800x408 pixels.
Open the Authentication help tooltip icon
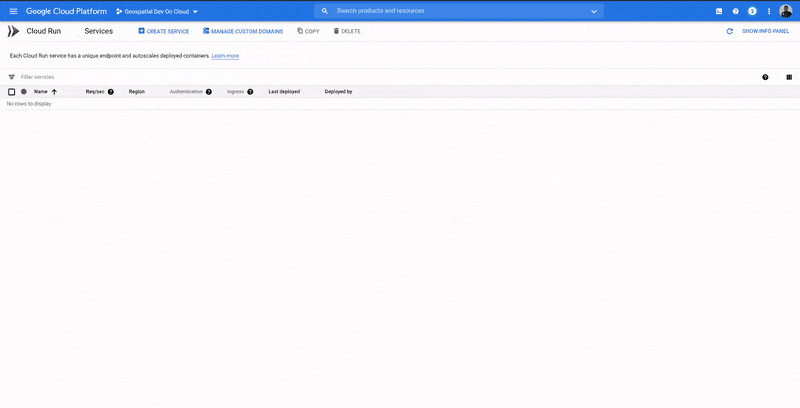(209, 92)
